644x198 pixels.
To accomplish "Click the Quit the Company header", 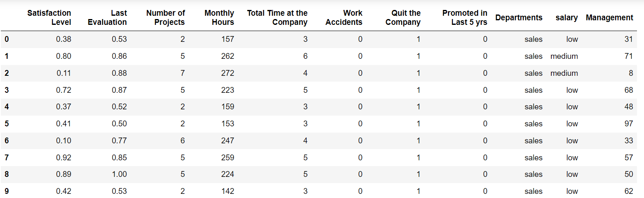I will coord(403,18).
